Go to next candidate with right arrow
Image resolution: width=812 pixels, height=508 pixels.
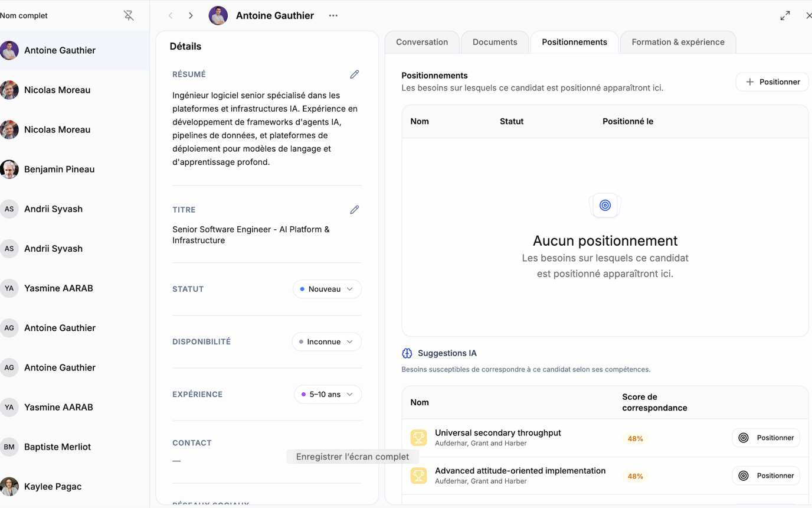[x=191, y=16]
